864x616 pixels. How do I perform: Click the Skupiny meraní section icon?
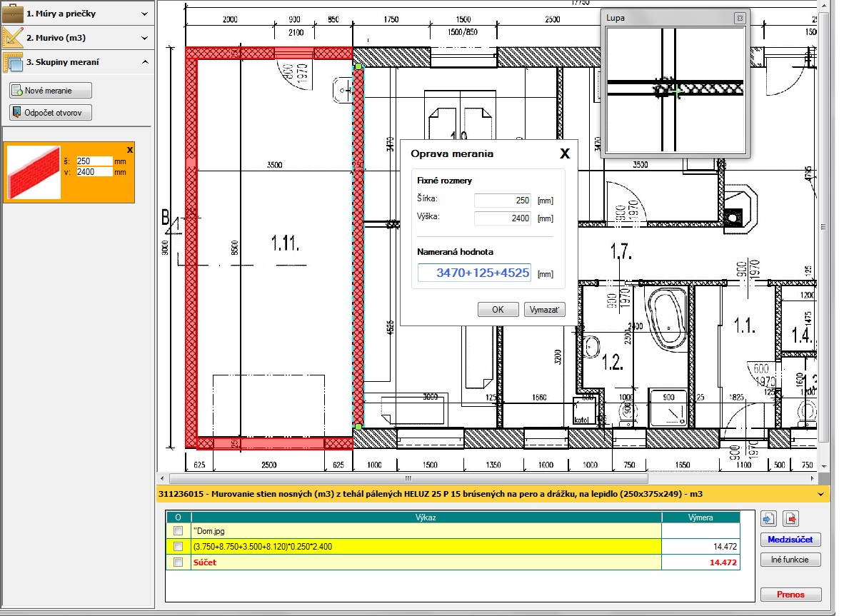pyautogui.click(x=12, y=62)
